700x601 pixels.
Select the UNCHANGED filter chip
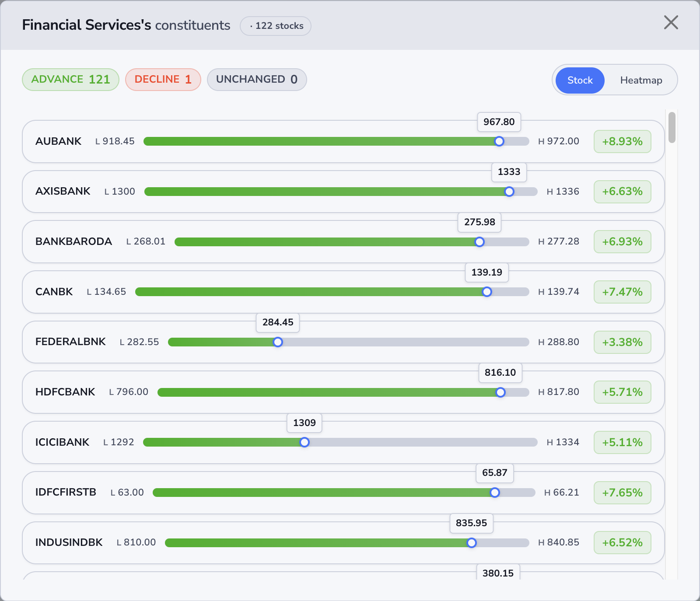[x=257, y=79]
